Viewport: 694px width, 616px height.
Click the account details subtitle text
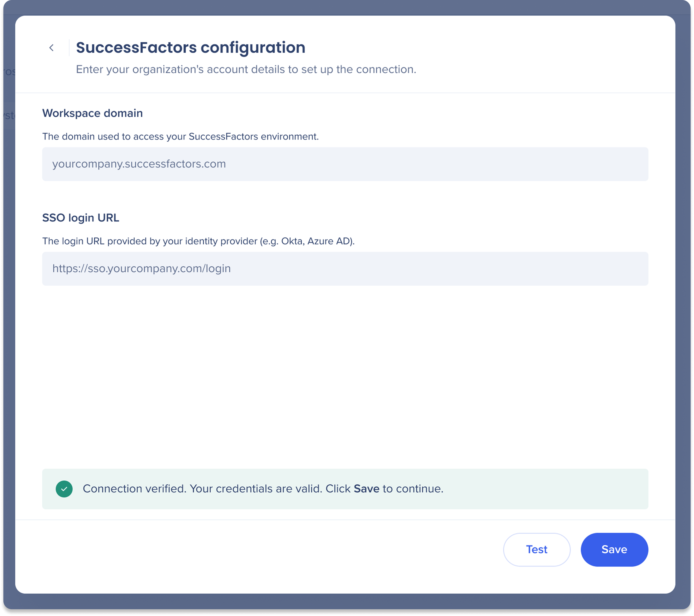coord(246,69)
